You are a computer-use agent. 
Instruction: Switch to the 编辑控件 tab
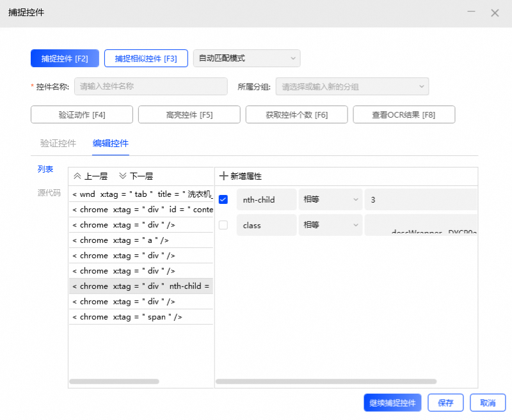coord(111,143)
